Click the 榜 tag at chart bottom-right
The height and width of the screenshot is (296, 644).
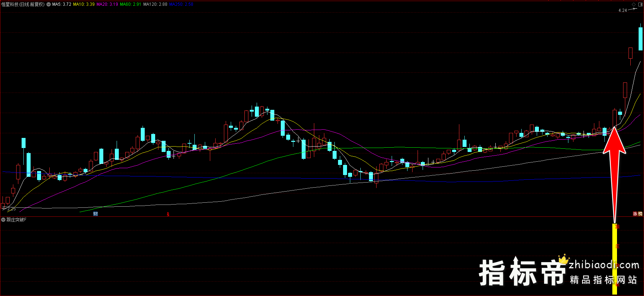640,214
